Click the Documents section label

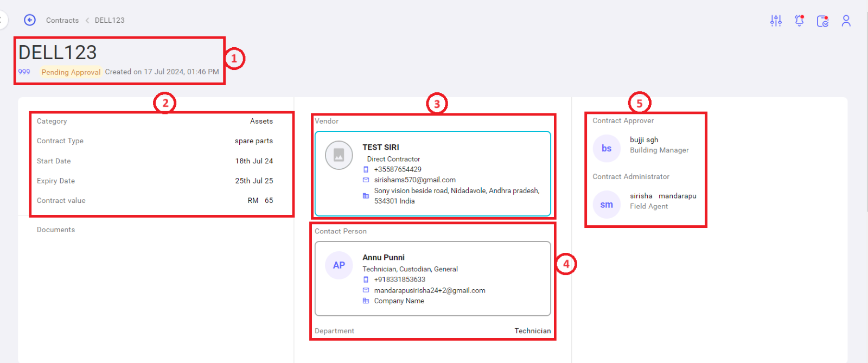56,230
